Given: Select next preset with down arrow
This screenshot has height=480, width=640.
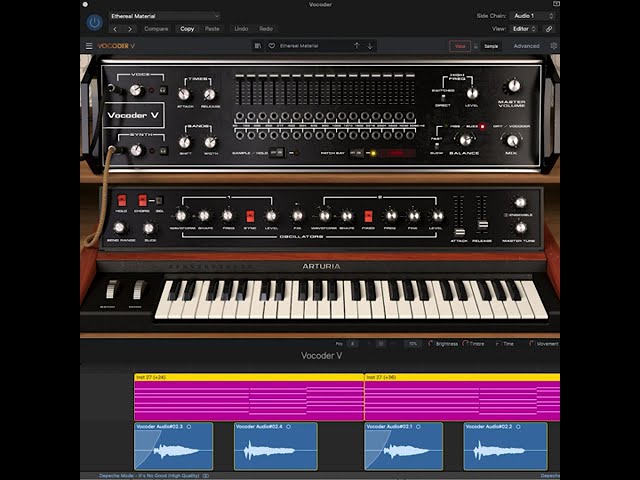Looking at the screenshot, I should (x=370, y=46).
